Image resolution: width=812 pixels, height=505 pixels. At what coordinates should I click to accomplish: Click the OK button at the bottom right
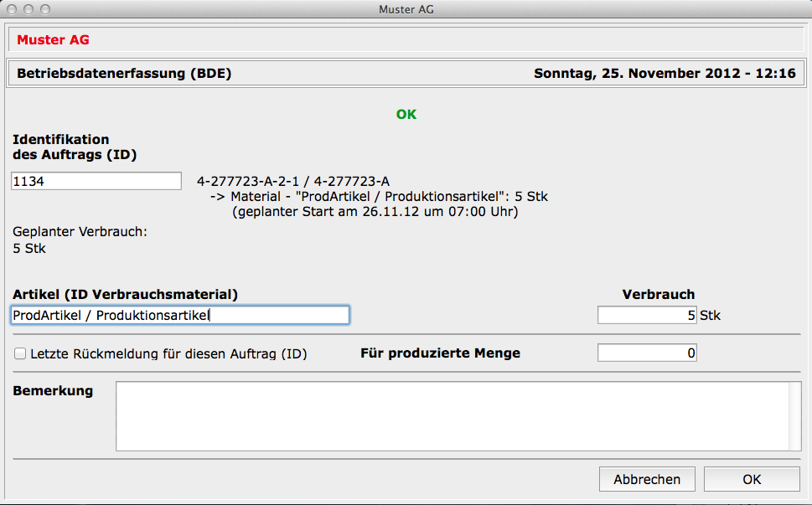click(x=751, y=479)
